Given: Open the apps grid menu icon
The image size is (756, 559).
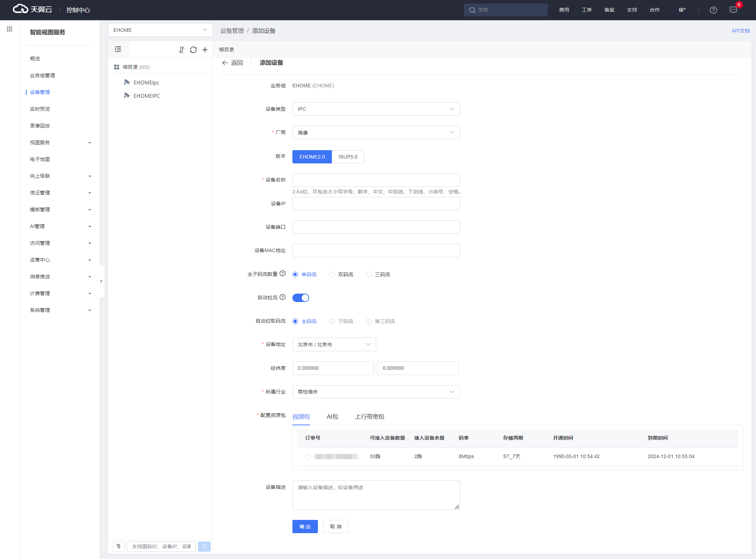Looking at the screenshot, I should pos(9,29).
